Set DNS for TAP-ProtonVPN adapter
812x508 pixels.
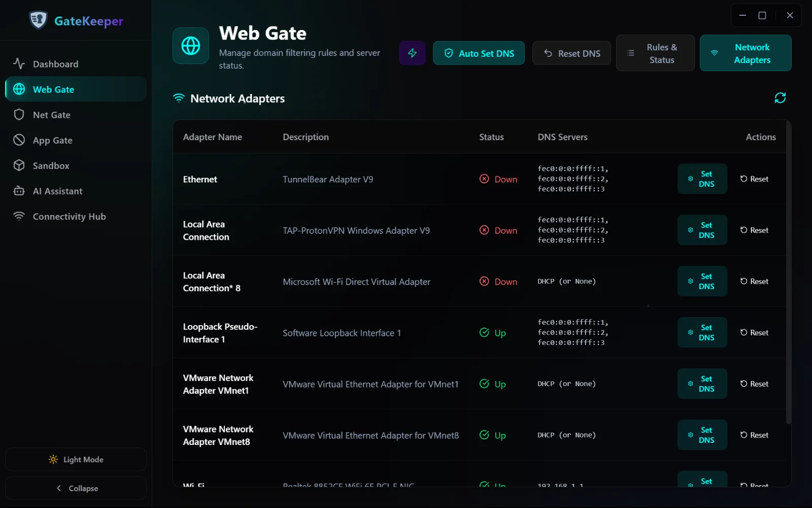tap(702, 230)
